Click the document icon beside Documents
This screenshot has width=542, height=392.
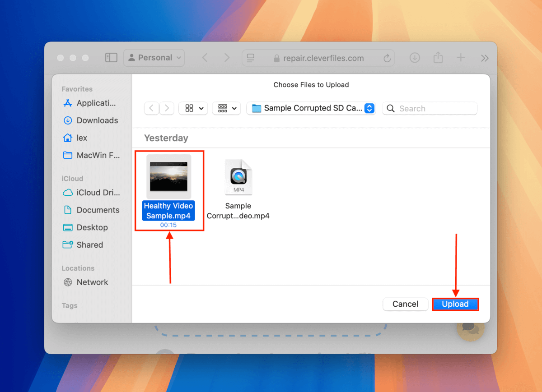click(68, 210)
